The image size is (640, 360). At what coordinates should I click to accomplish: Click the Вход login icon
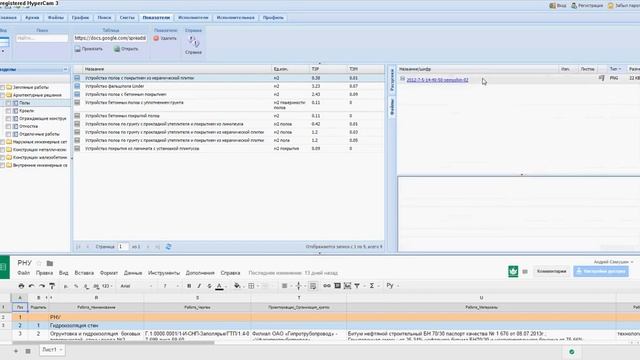(x=553, y=6)
